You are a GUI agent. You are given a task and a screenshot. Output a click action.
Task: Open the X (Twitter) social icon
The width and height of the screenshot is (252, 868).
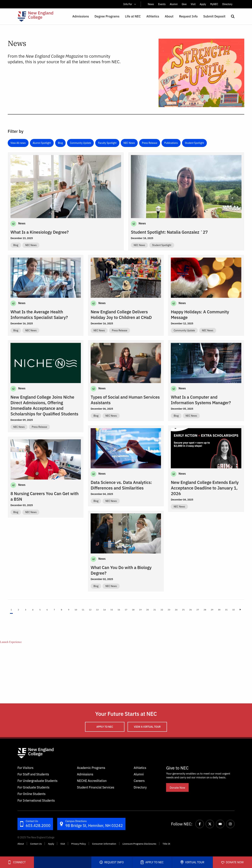[x=210, y=823]
